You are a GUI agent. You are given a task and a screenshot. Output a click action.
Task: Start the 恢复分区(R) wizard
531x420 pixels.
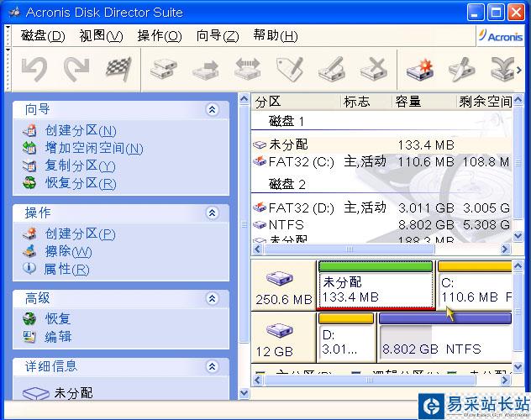point(81,183)
